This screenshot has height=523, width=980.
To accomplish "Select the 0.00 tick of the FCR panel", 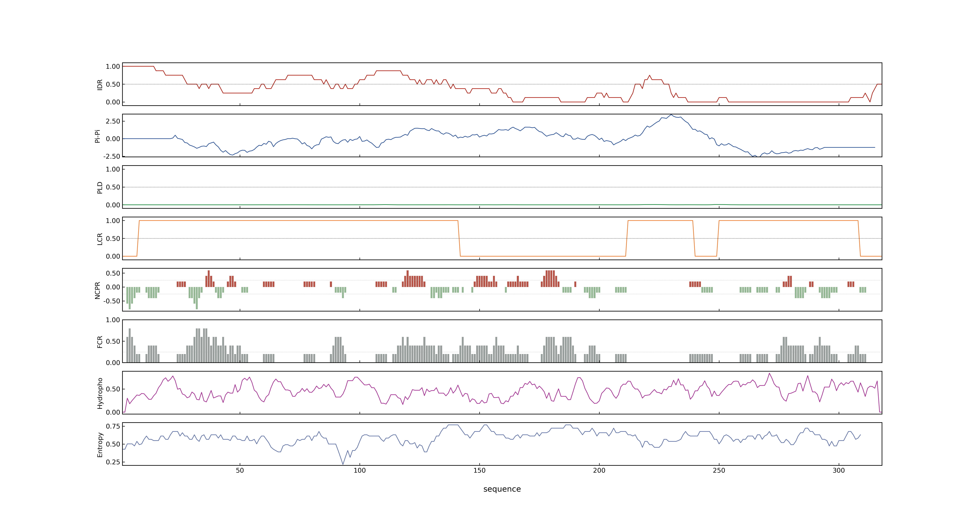I will 113,363.
